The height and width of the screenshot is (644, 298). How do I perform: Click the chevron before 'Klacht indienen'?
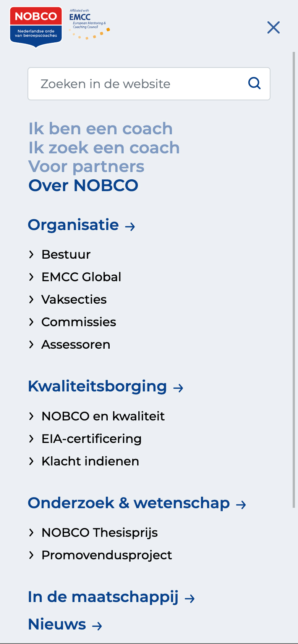point(32,461)
